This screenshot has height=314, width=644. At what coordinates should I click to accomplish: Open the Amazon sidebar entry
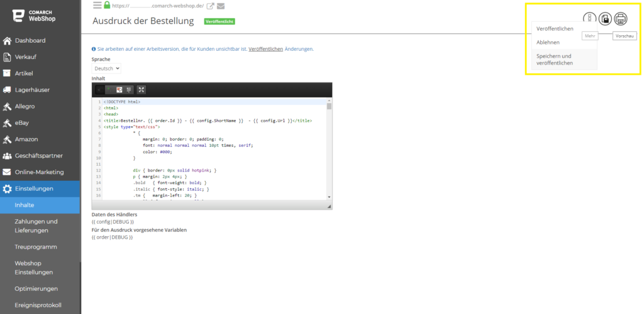click(40, 139)
